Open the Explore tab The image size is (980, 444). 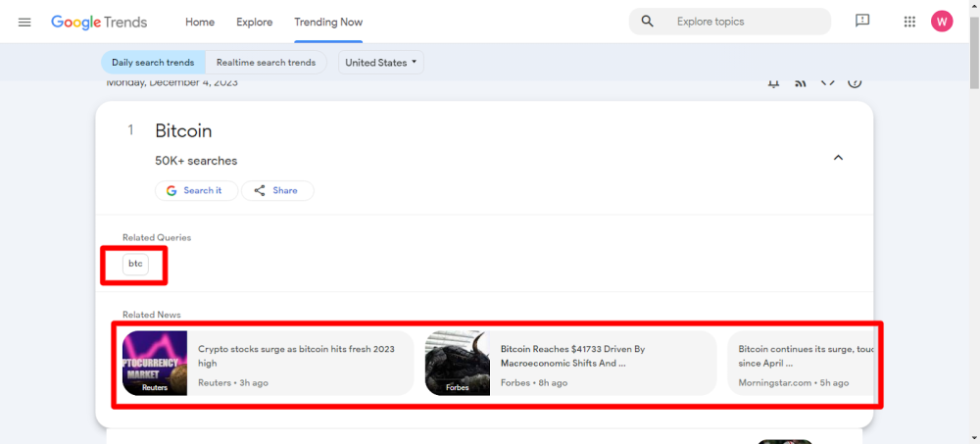coord(255,22)
